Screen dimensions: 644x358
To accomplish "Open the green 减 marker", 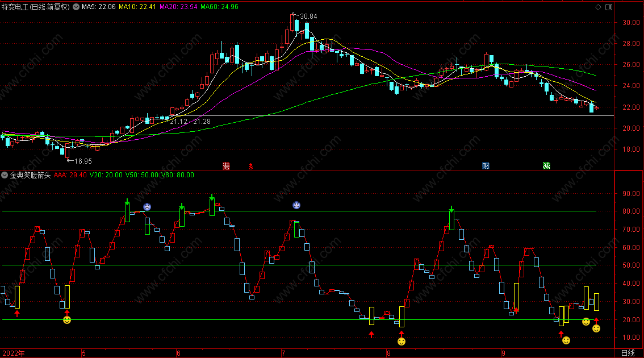I will click(x=546, y=165).
